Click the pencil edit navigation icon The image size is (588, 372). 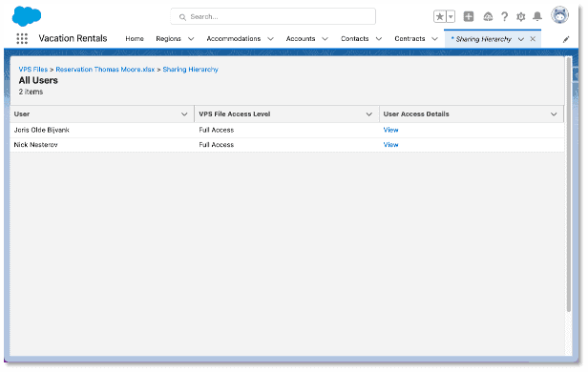tap(566, 39)
